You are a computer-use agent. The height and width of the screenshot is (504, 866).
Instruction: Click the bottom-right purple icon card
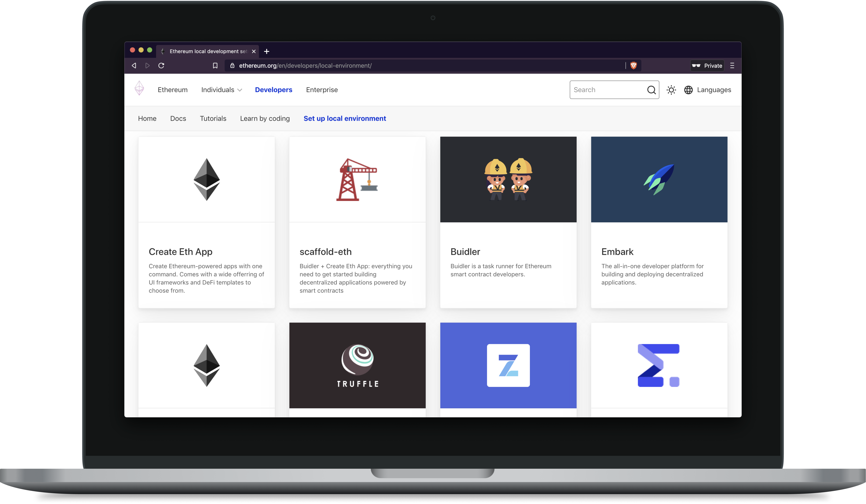tap(658, 365)
